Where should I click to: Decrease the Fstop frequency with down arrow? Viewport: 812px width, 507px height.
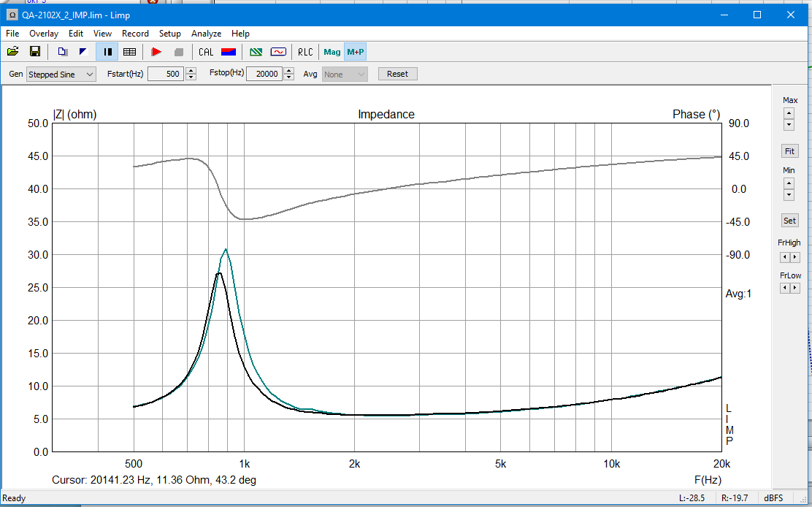[289, 77]
